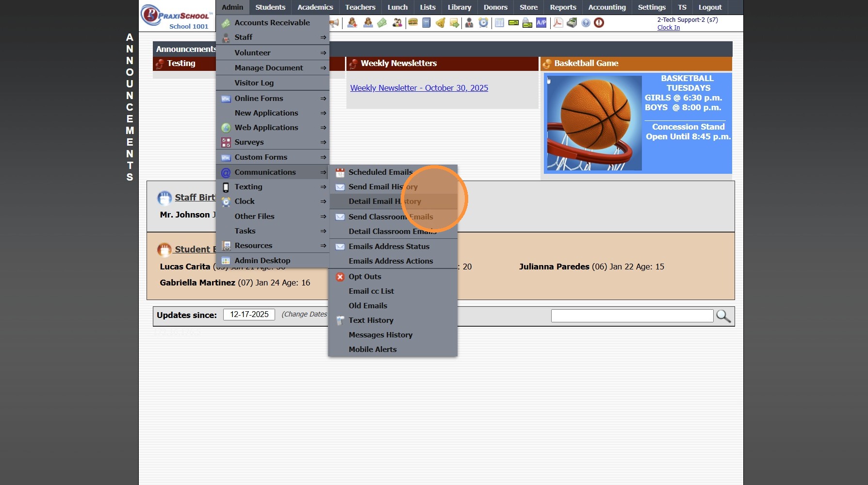
Task: Click the search text box
Action: 632,316
